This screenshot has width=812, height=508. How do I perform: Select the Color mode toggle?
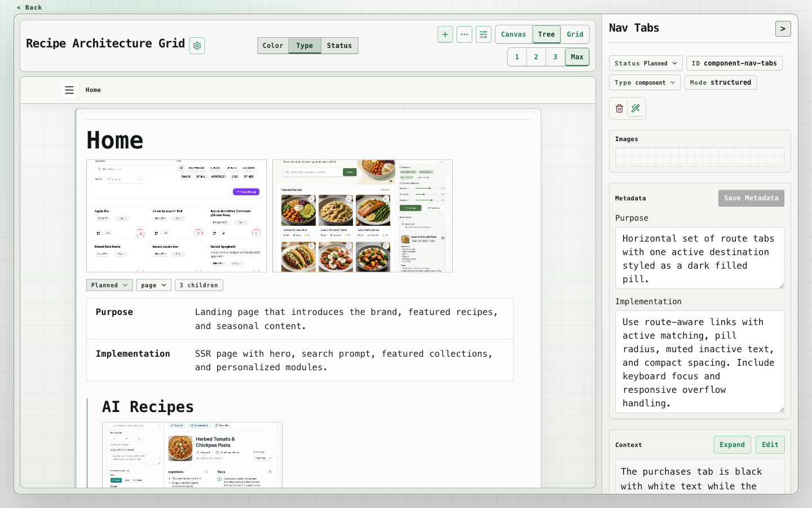(x=273, y=46)
